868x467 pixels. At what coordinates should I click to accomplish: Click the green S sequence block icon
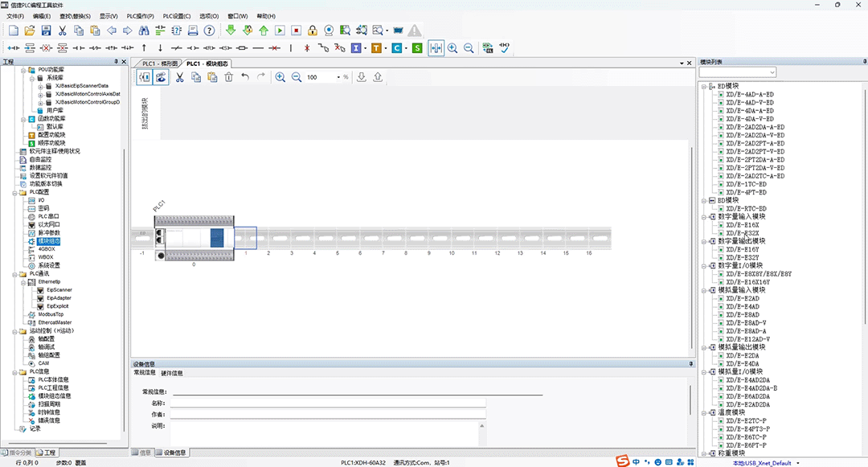pos(417,48)
